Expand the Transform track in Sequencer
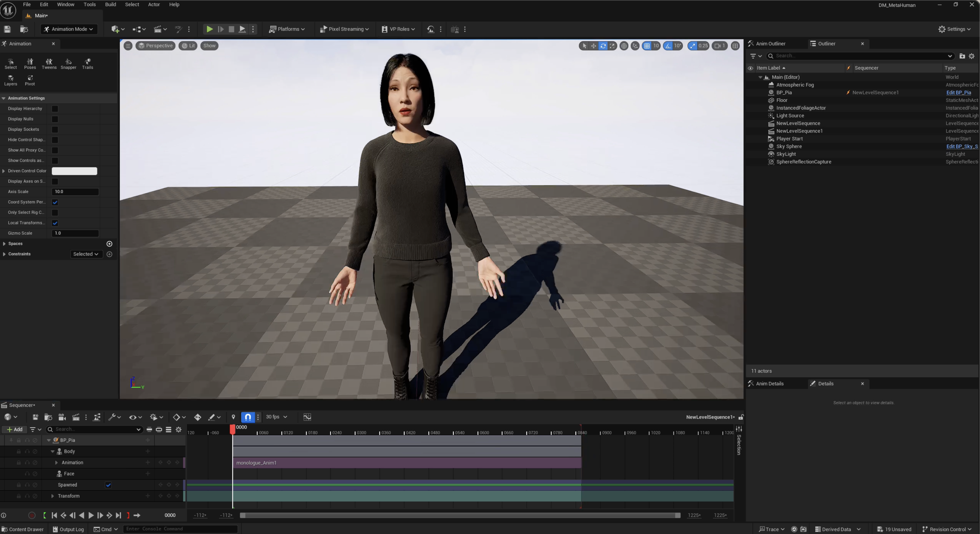 click(52, 496)
